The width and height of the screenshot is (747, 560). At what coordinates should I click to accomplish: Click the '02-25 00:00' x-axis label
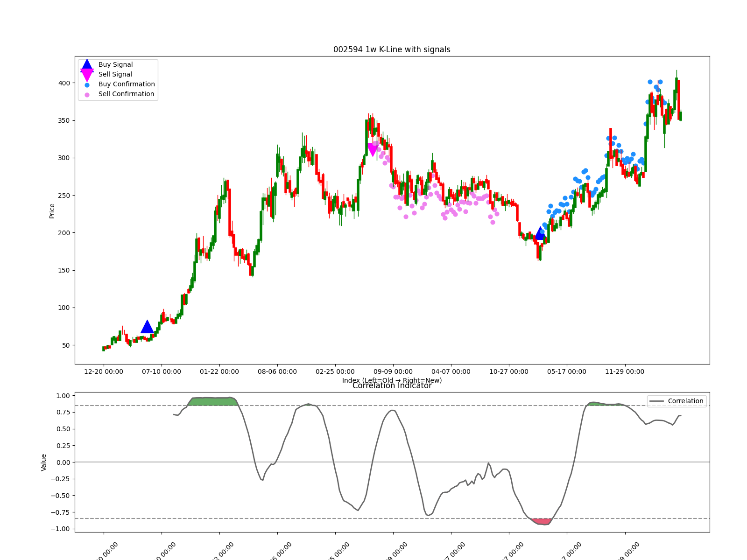(x=335, y=371)
